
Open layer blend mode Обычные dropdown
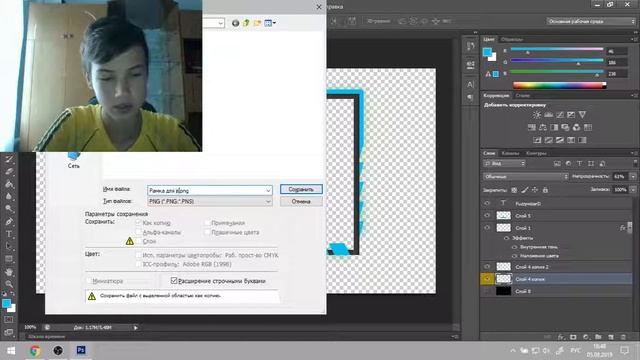tap(526, 177)
